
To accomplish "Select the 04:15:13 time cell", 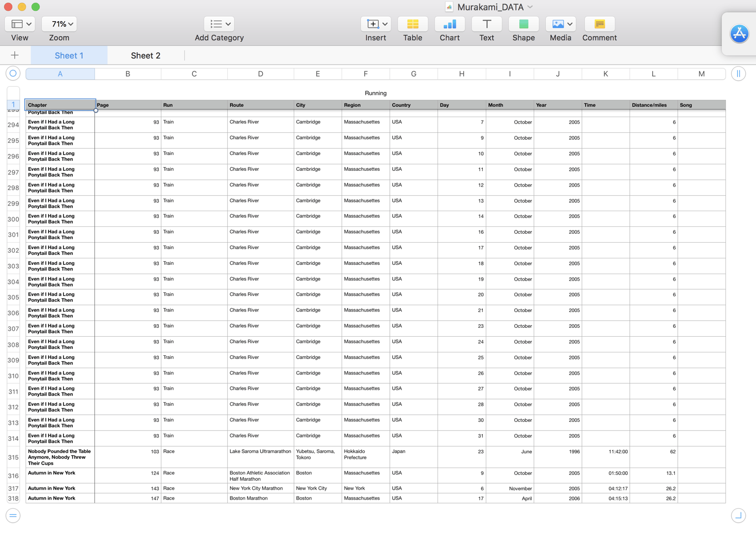I will coord(606,498).
